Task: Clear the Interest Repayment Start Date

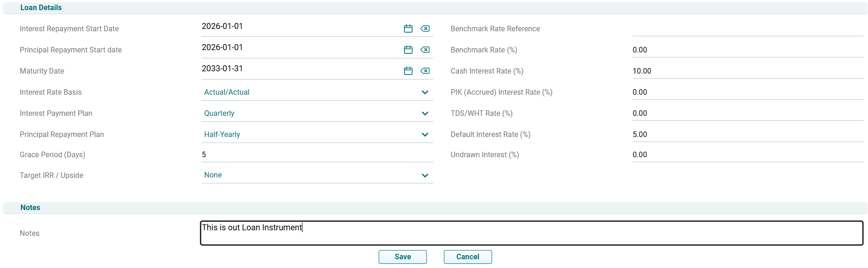Action: point(425,29)
